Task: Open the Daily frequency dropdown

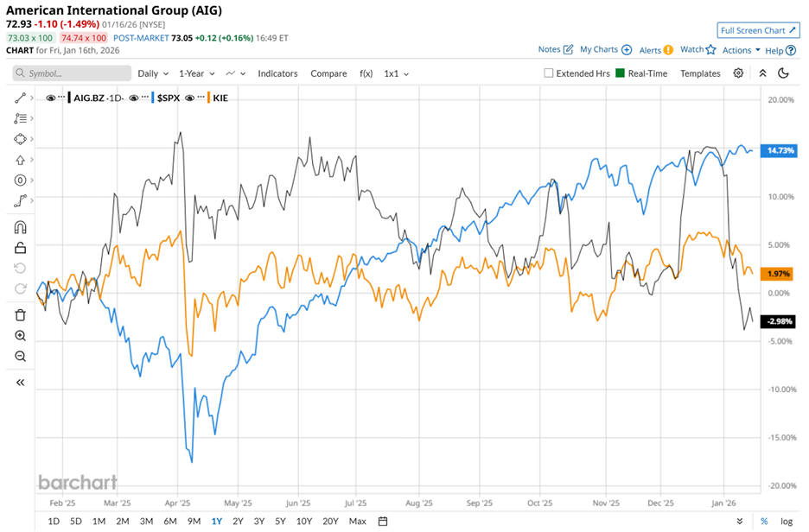Action: click(x=152, y=73)
